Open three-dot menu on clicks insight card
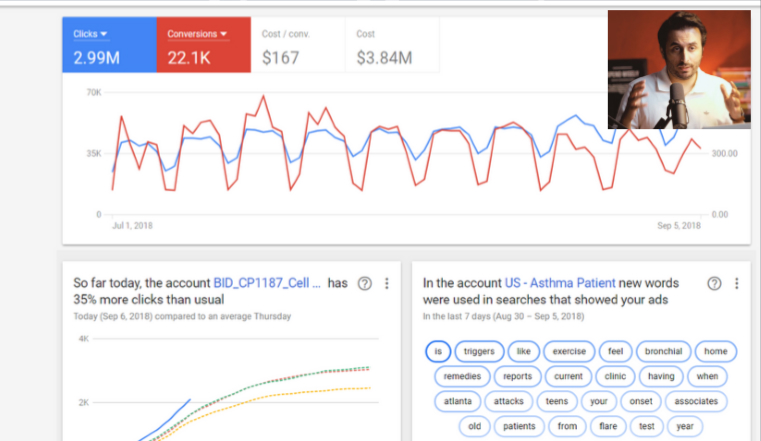 386,284
